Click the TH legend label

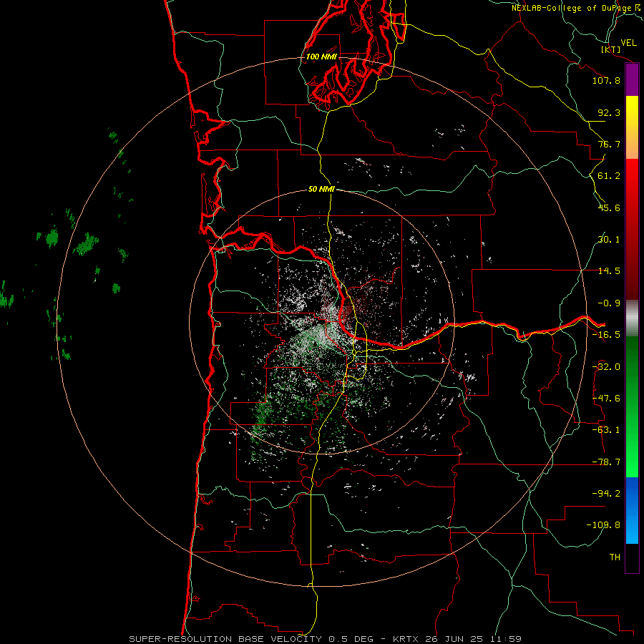click(x=615, y=557)
